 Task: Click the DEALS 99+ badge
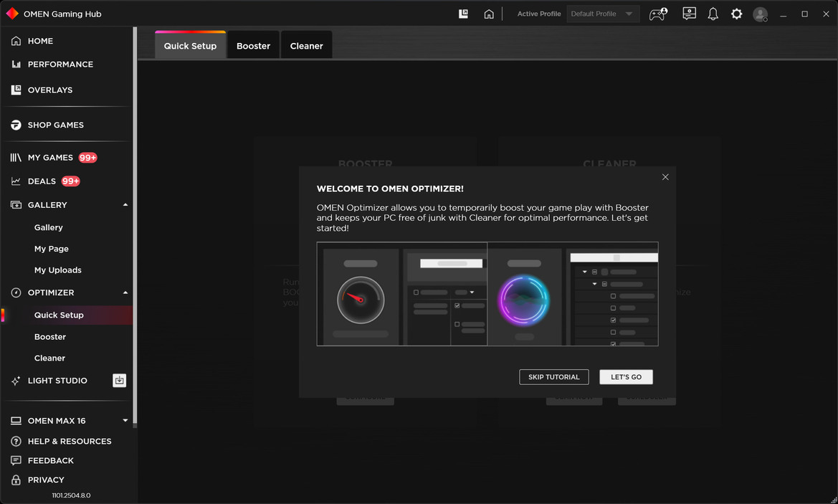70,181
